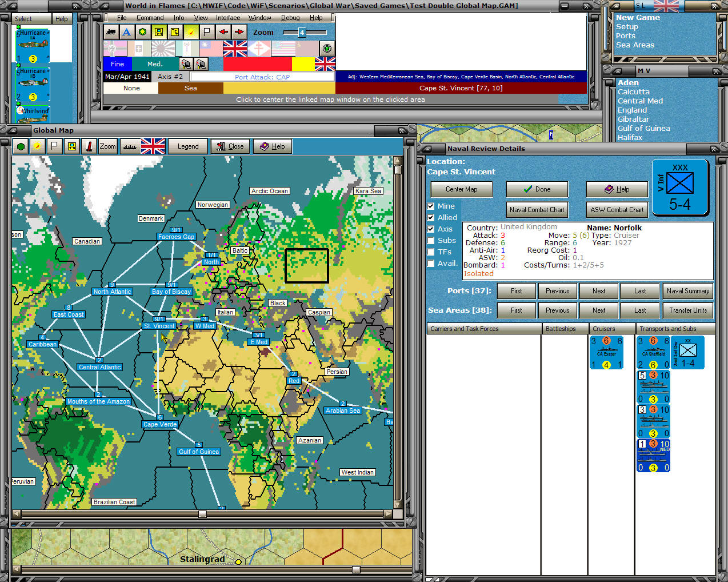Click the red and black icon left of Zoom
The height and width of the screenshot is (582, 728).
(89, 146)
